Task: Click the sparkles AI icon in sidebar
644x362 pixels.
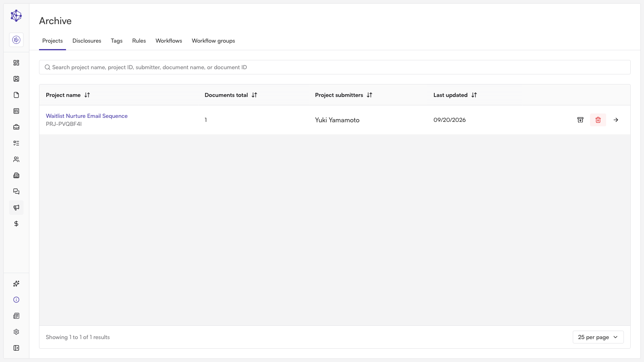Action: (x=17, y=284)
